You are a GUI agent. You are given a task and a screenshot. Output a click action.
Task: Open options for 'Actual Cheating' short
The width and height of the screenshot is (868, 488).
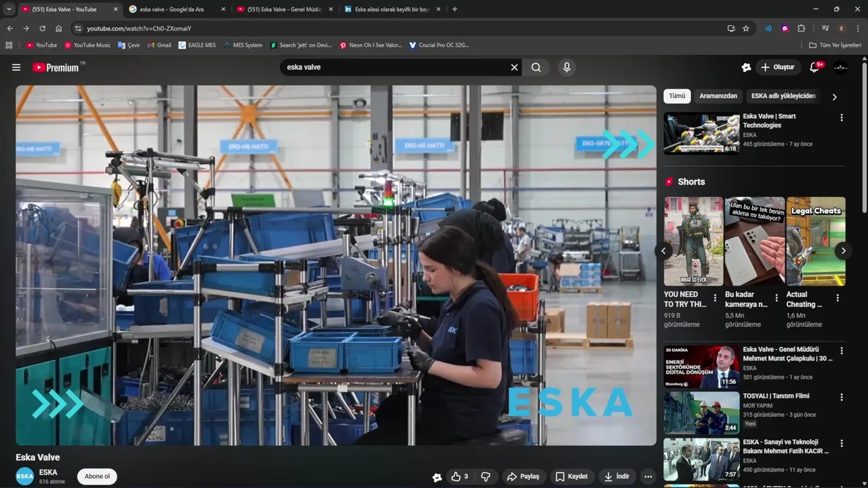pyautogui.click(x=837, y=298)
